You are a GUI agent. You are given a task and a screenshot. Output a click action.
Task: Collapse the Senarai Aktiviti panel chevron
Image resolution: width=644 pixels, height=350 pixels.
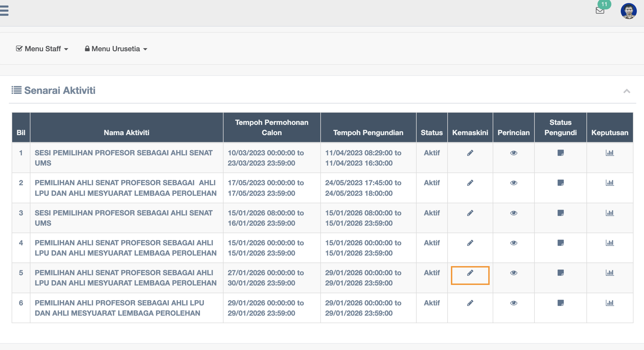[627, 91]
